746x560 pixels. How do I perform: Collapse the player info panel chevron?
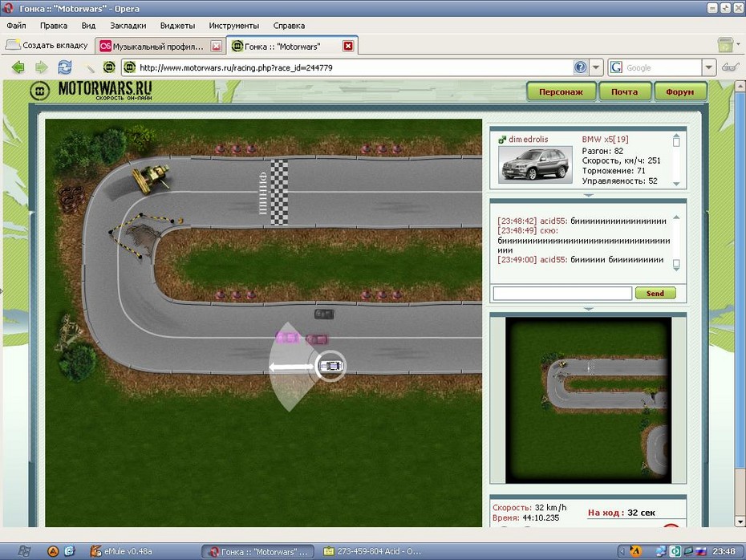(x=588, y=195)
